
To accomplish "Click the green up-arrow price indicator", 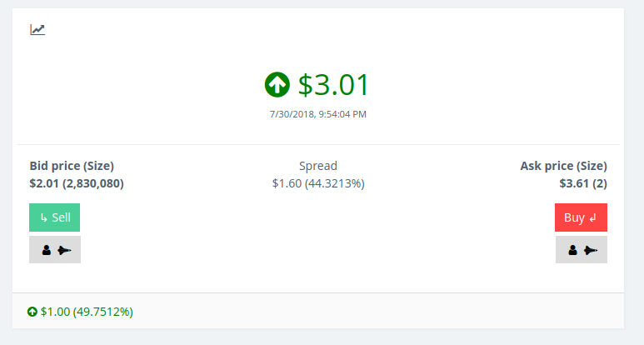I will [x=277, y=85].
